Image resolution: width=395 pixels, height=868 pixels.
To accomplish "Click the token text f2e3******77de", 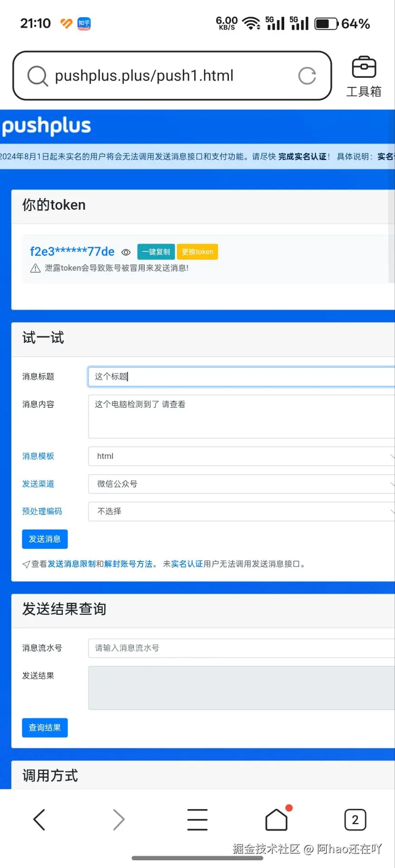I will [72, 252].
